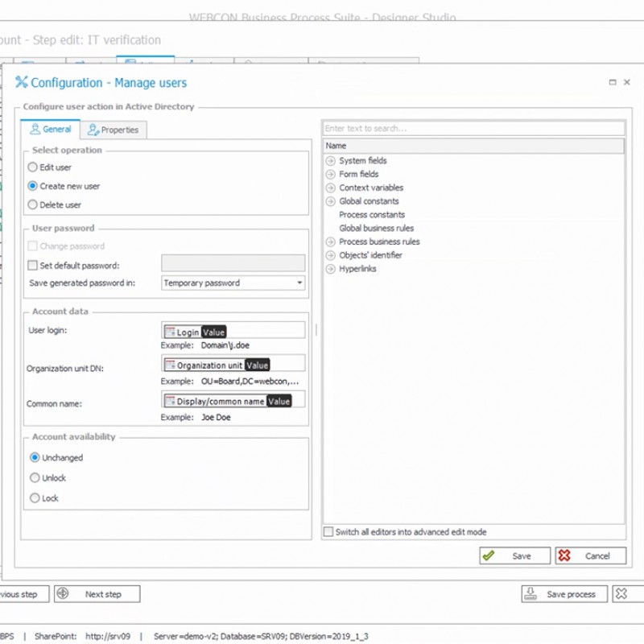Enable the Set default password checkbox
The width and height of the screenshot is (644, 644).
pyautogui.click(x=33, y=265)
